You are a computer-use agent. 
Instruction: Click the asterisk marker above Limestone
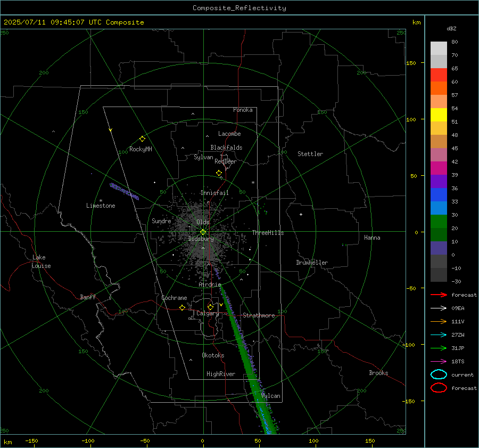pos(101,201)
